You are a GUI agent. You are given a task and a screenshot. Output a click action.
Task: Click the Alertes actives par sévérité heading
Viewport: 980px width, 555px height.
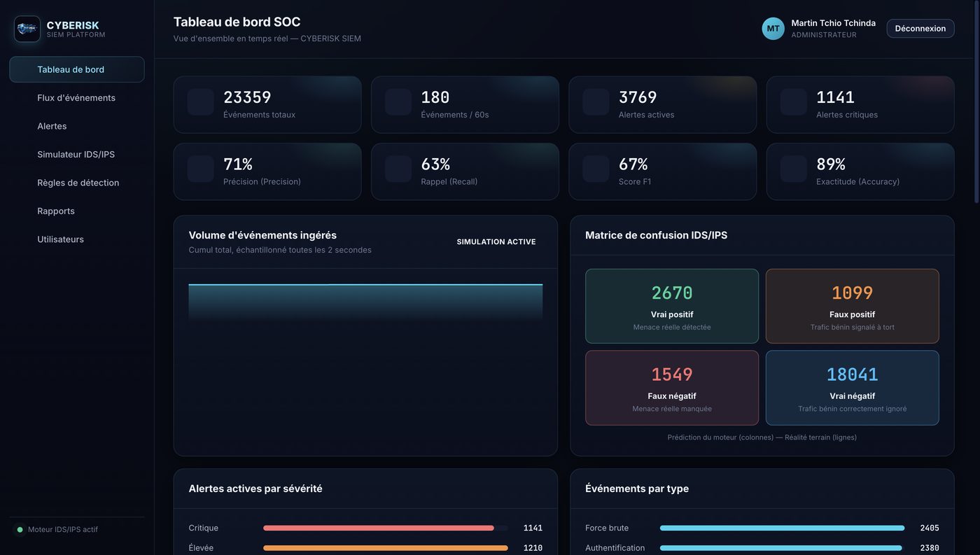click(x=255, y=489)
